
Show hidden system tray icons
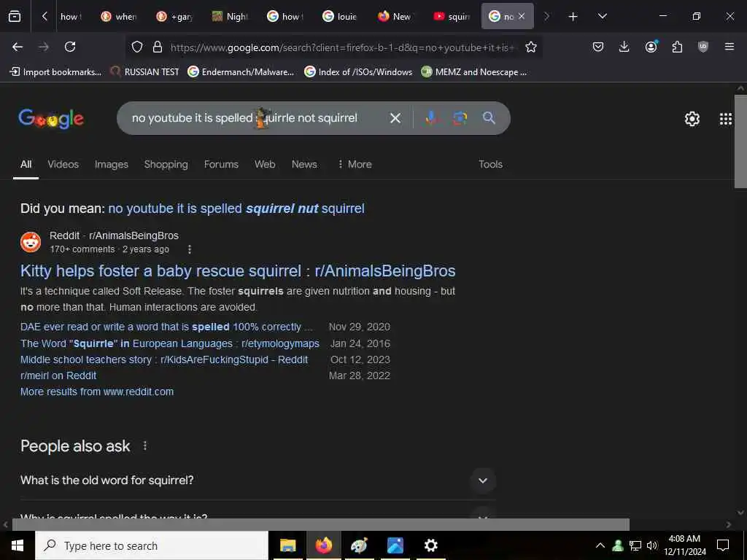[x=600, y=545]
